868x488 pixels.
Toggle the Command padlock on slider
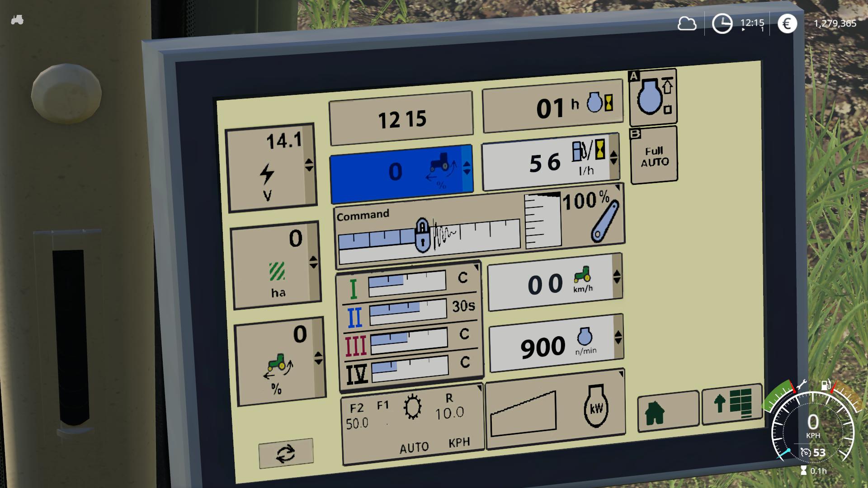click(422, 235)
